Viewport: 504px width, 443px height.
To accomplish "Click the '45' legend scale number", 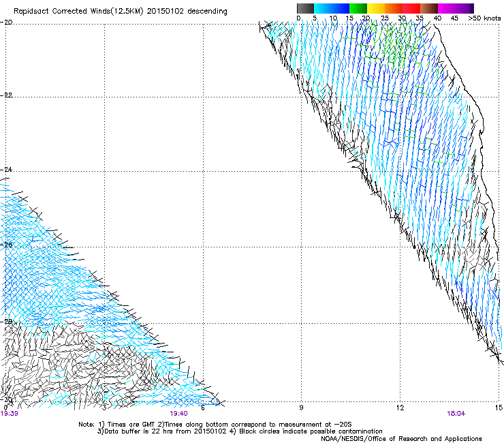I will (454, 18).
